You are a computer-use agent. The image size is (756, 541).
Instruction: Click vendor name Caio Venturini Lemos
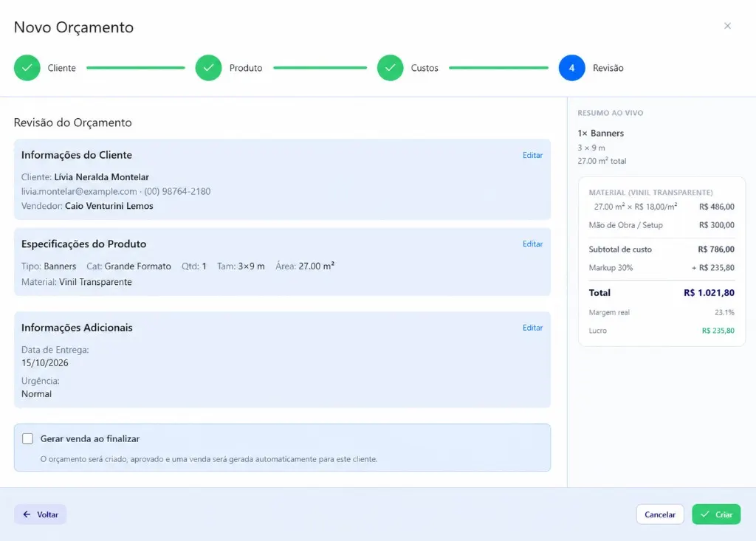[109, 206]
